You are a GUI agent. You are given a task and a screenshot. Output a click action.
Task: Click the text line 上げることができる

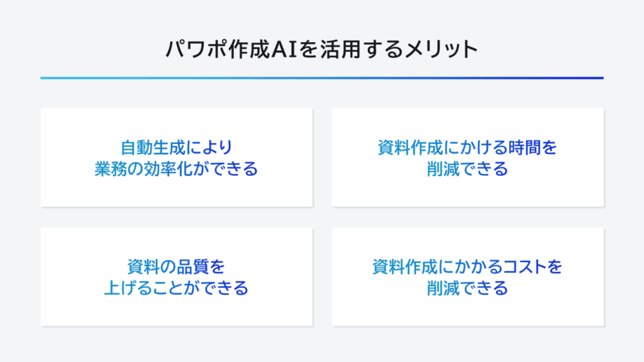point(177,288)
